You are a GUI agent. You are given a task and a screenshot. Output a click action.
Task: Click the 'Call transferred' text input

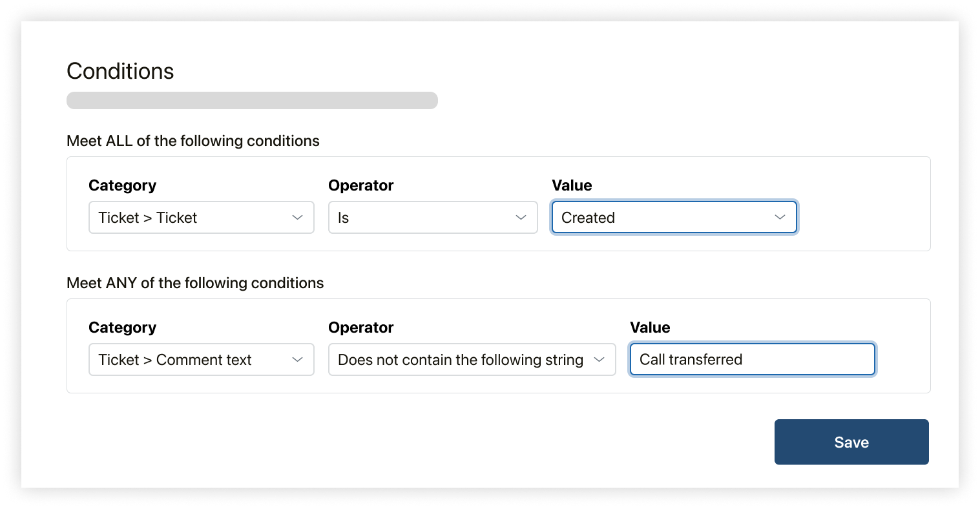(x=753, y=360)
